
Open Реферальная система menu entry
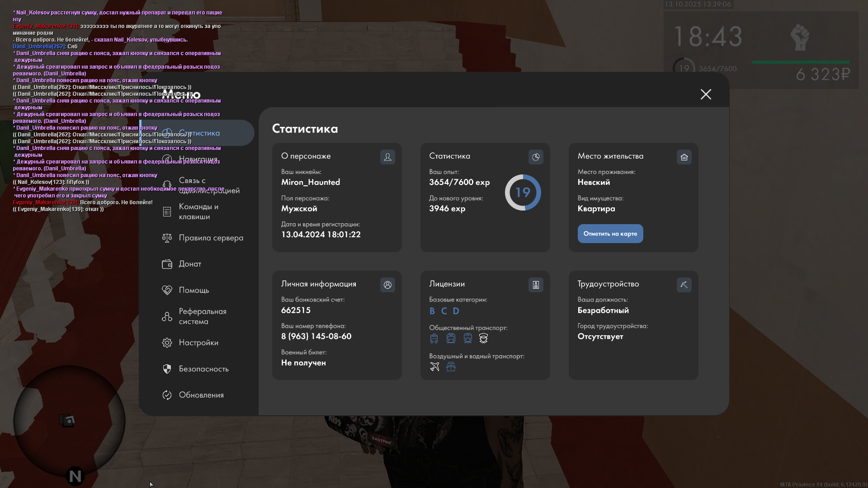(202, 316)
